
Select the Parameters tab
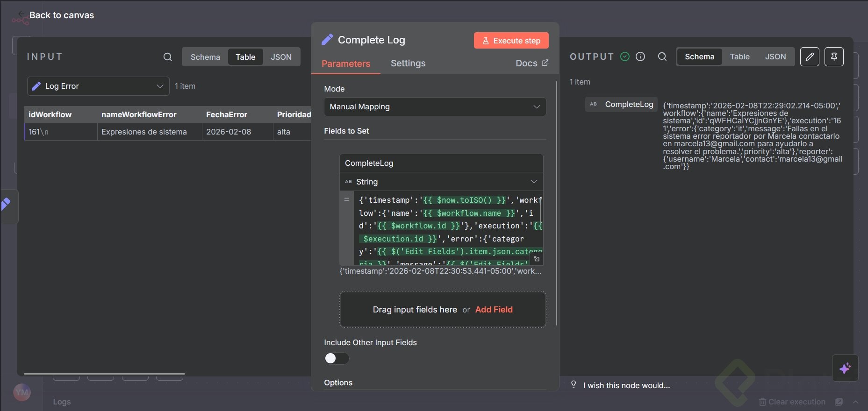(346, 64)
